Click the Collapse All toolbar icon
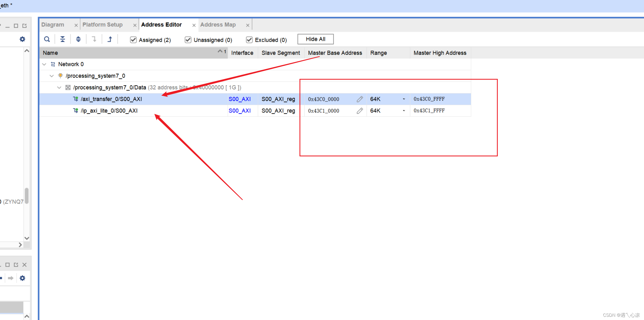Image resolution: width=644 pixels, height=320 pixels. pyautogui.click(x=62, y=39)
